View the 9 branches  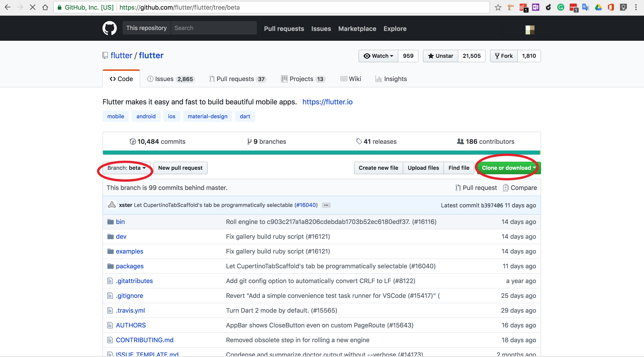pyautogui.click(x=267, y=141)
